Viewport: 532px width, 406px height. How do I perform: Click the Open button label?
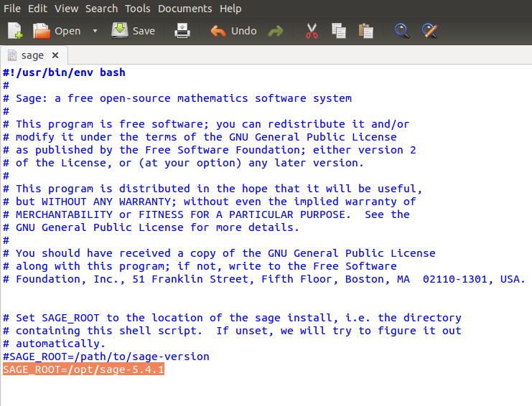67,31
